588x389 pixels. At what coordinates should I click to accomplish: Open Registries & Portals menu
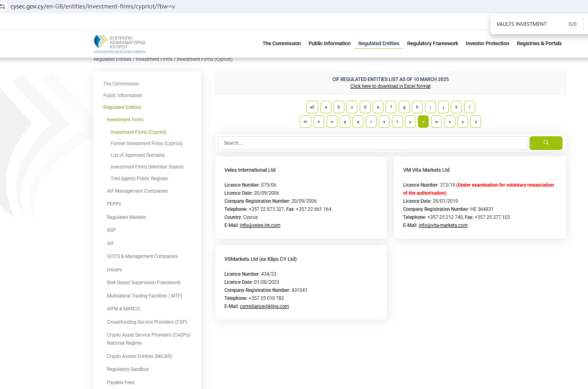pyautogui.click(x=539, y=44)
